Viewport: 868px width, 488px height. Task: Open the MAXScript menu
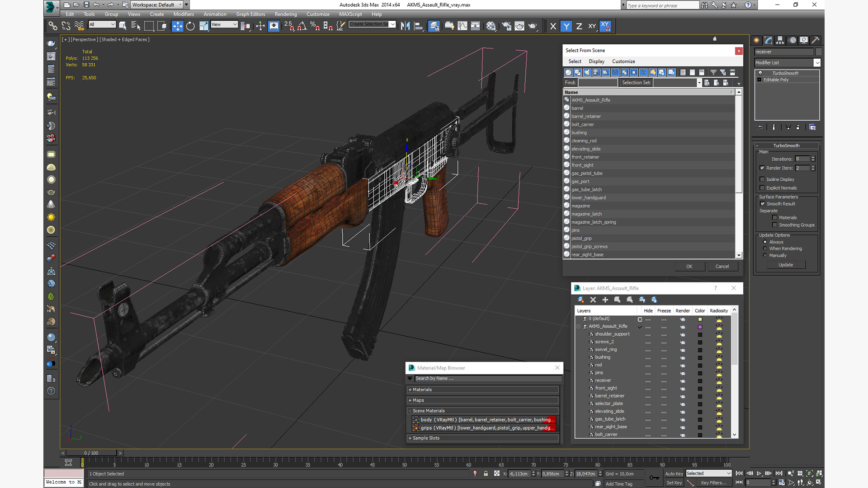click(350, 14)
